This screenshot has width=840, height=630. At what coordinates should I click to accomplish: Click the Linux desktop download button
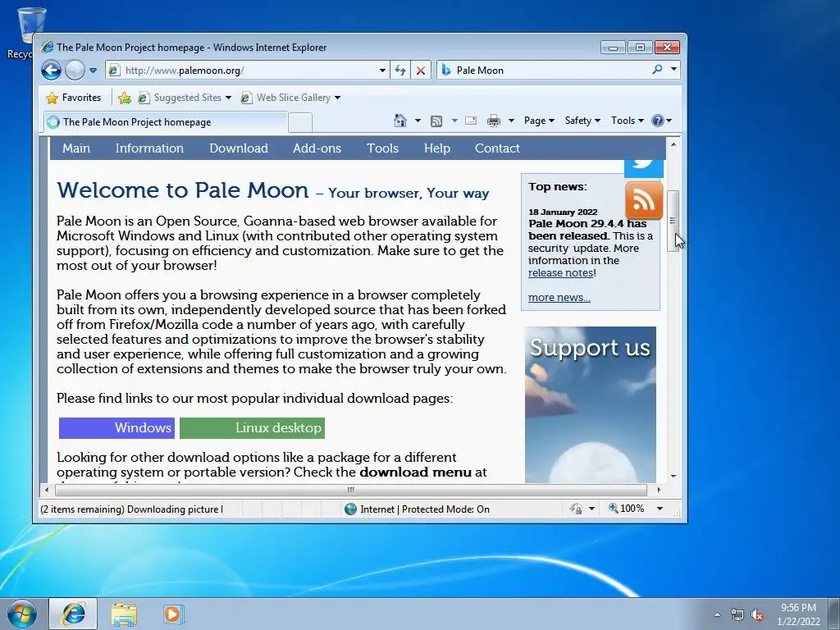252,428
